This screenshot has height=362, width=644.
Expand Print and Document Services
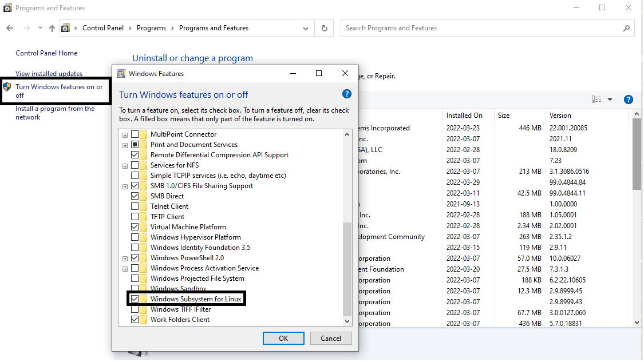pos(125,144)
